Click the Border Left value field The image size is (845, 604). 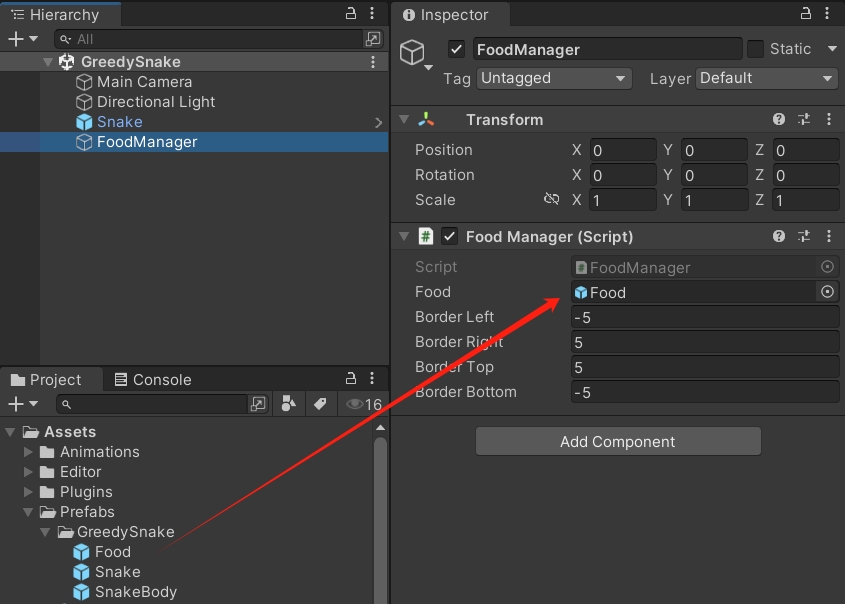pyautogui.click(x=705, y=317)
